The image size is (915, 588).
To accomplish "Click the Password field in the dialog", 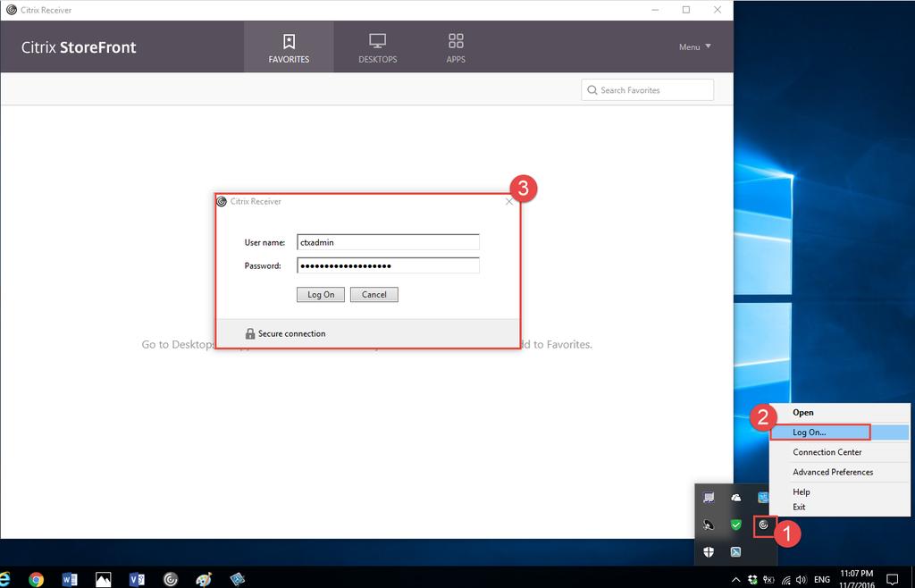I will pyautogui.click(x=388, y=265).
